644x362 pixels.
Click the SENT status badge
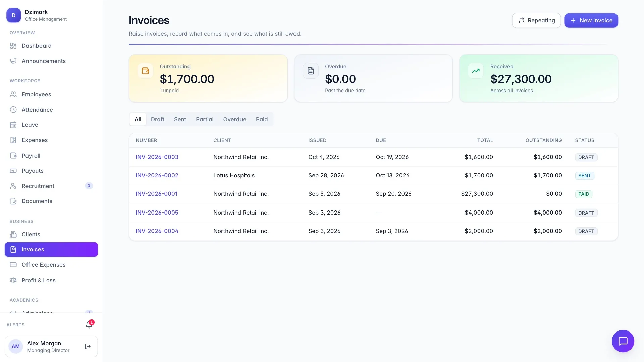585,176
